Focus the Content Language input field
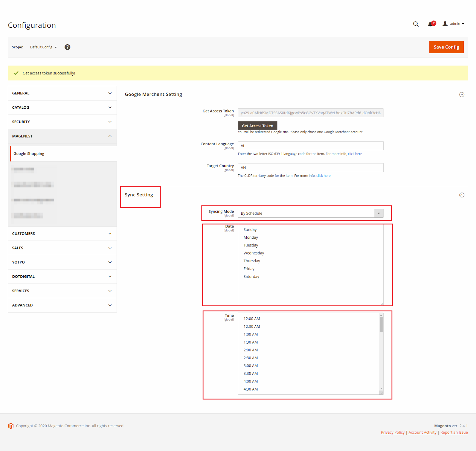 (x=311, y=146)
